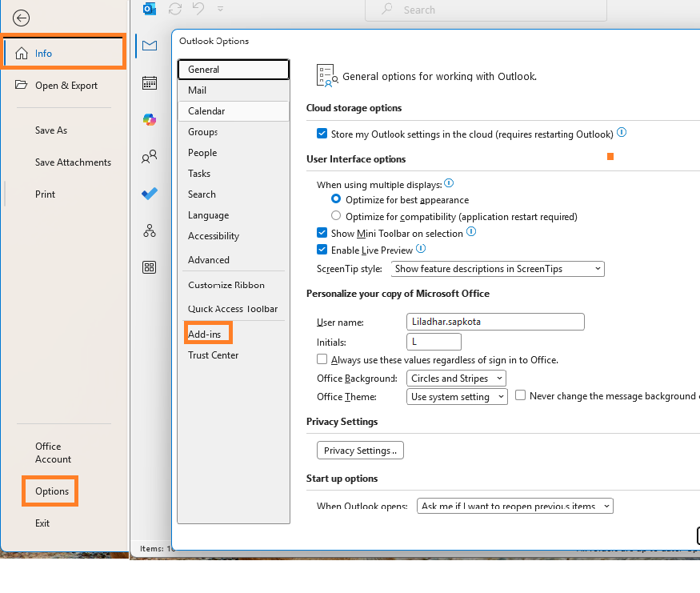This screenshot has width=700, height=593.
Task: Click the Outlook logo in title bar
Action: coord(150,9)
